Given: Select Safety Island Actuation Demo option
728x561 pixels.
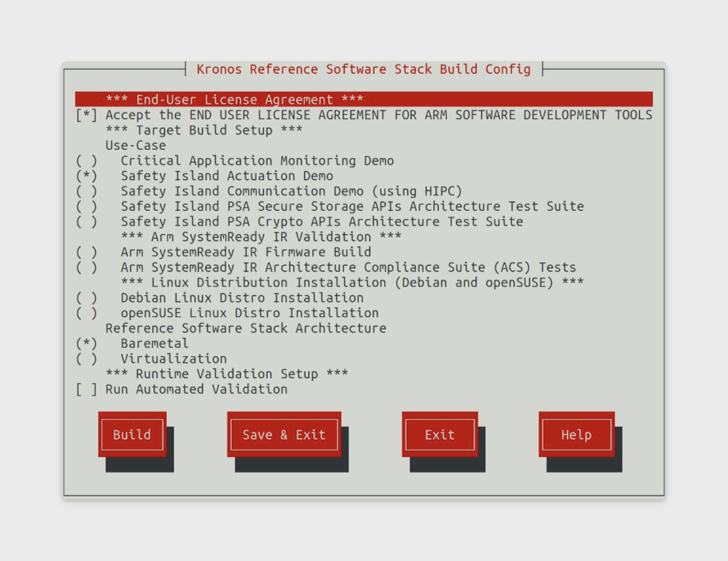Looking at the screenshot, I should coord(86,176).
